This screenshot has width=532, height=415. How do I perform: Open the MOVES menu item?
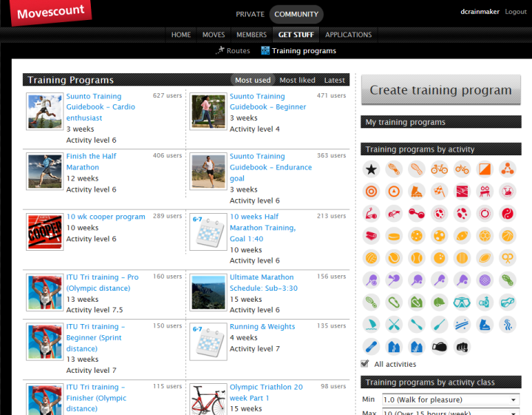pos(214,35)
